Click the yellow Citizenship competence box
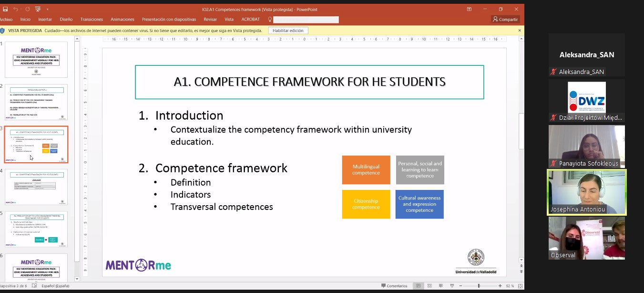 [x=366, y=204]
